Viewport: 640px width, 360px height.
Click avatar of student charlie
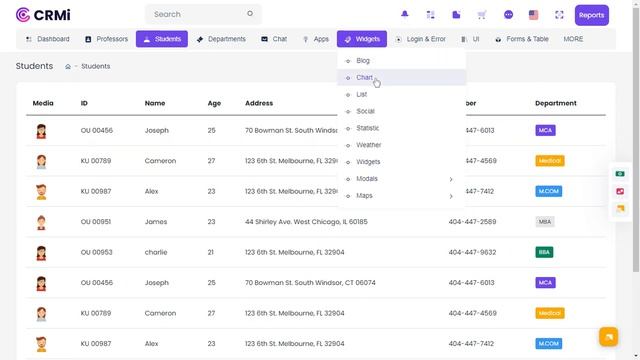[x=41, y=253]
